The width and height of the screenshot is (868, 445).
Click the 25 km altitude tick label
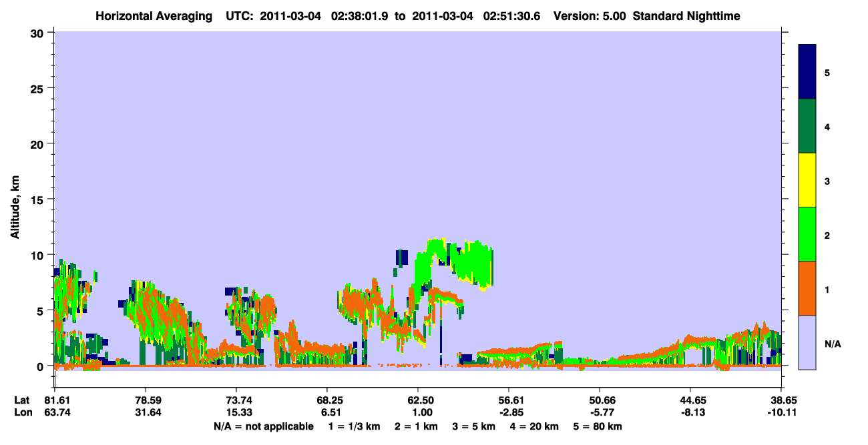(x=39, y=88)
